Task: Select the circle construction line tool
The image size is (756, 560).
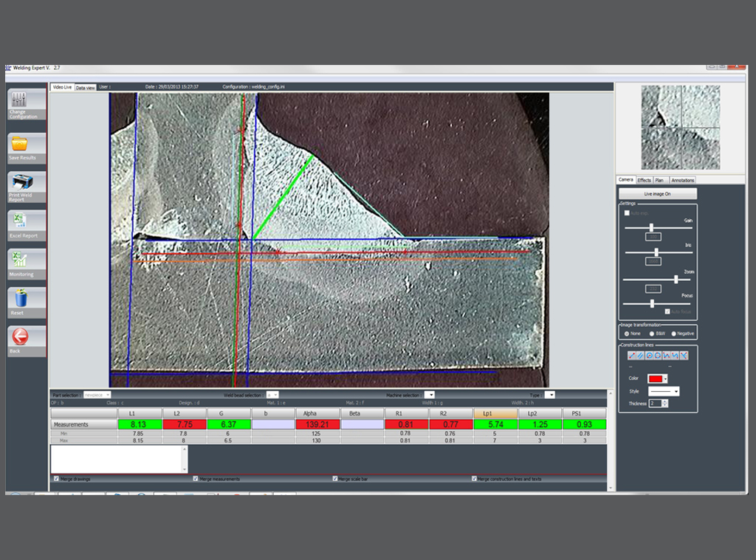Action: point(650,356)
